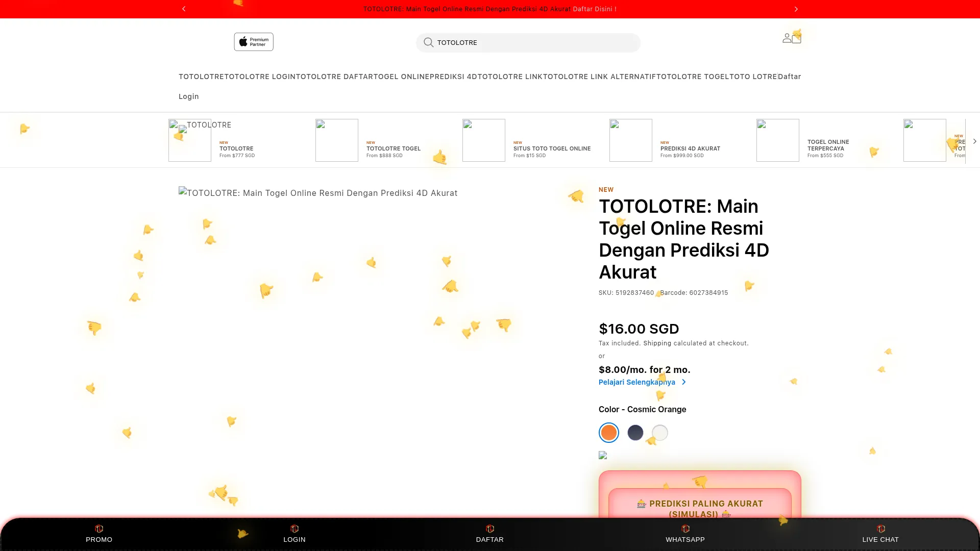Select the Barcode: 6027384915 text
This screenshot has height=551, width=980.
tap(694, 293)
